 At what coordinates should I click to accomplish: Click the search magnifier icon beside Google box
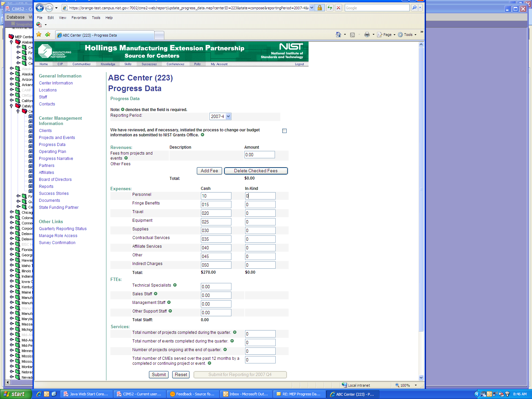pos(414,8)
